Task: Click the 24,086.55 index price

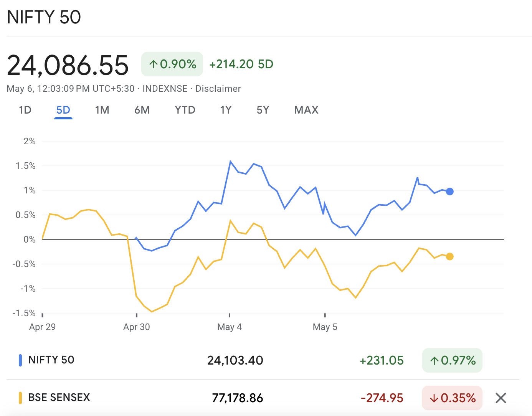Action: 68,65
